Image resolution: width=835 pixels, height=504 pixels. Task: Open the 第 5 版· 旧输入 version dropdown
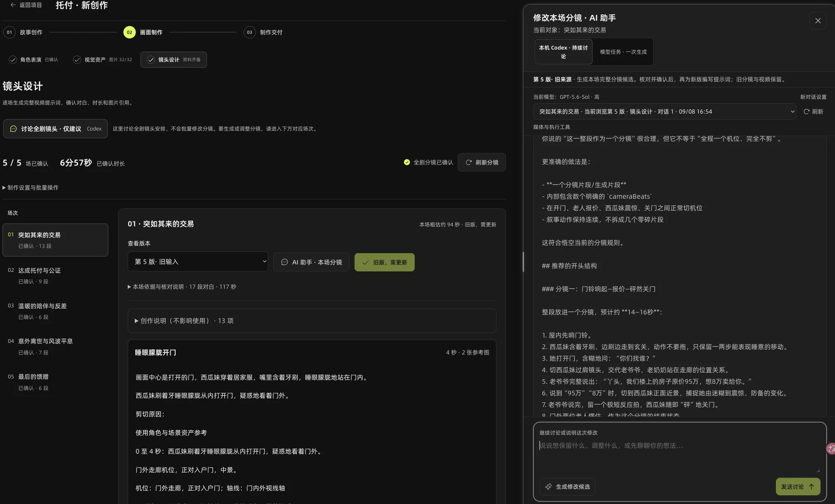[198, 262]
